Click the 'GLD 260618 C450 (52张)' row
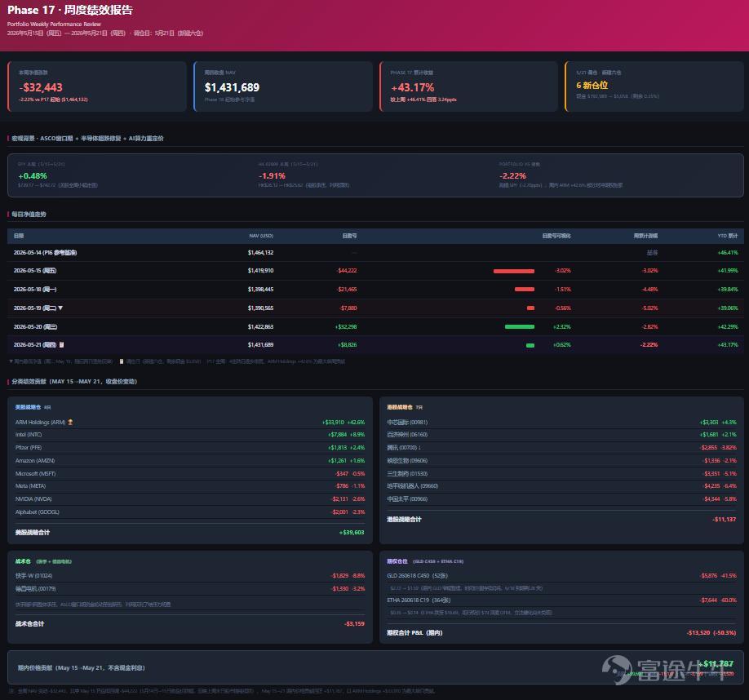The width and height of the screenshot is (749, 700). tap(561, 576)
